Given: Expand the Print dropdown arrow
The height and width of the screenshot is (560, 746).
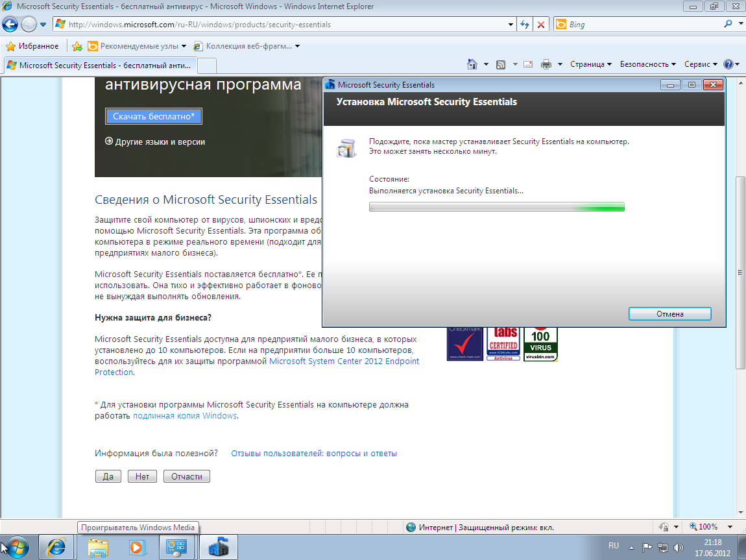Looking at the screenshot, I should click(560, 64).
